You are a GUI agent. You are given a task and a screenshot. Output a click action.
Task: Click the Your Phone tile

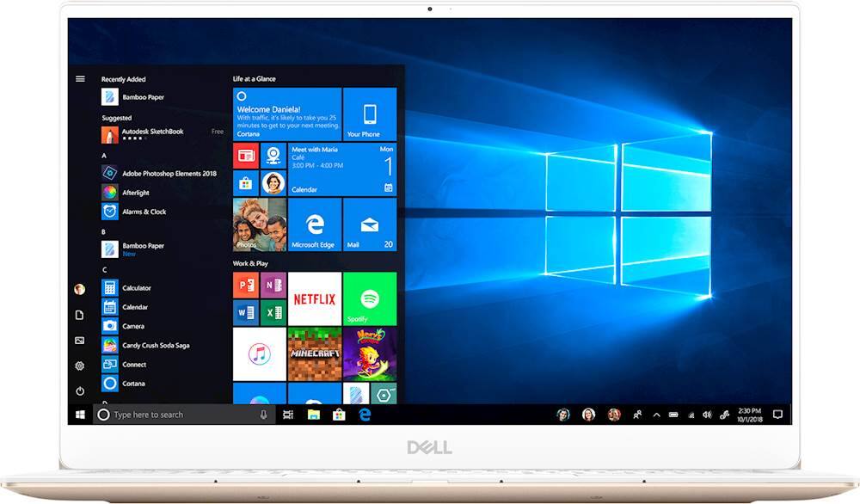[x=370, y=114]
